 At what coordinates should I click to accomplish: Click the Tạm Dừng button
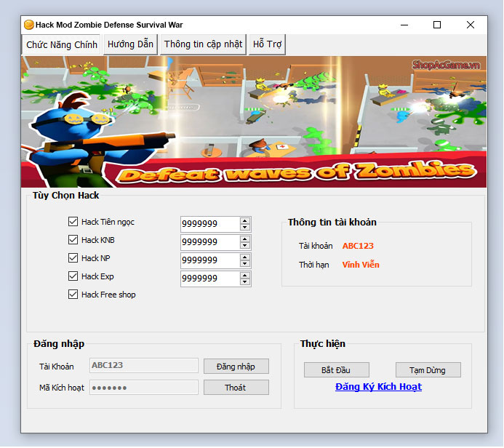pyautogui.click(x=428, y=370)
